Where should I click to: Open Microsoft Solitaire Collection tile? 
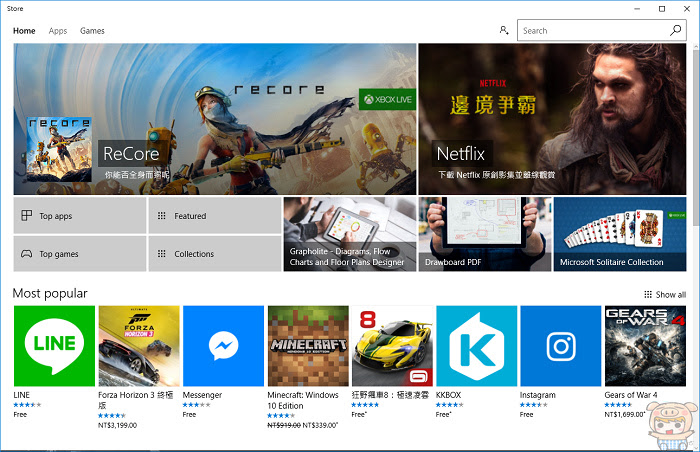(x=620, y=234)
